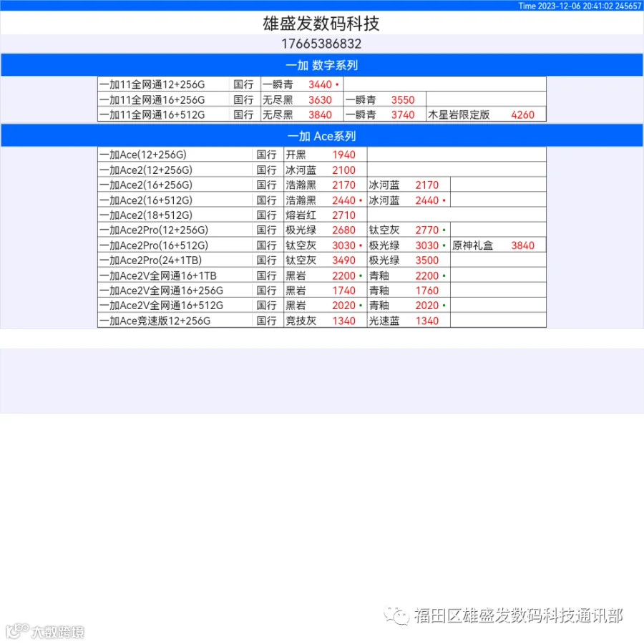Click the 冰河蓝 price 2170
The image size is (644, 644).
tap(427, 185)
